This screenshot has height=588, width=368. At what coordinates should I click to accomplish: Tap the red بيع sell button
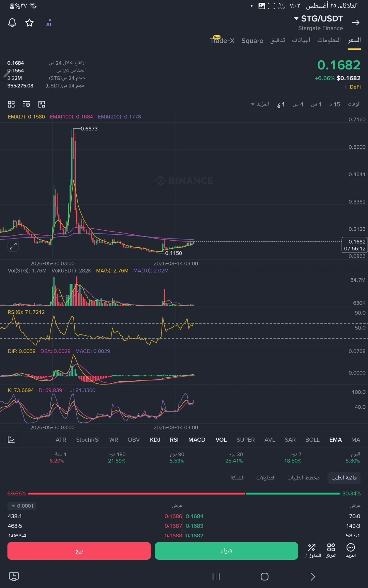pyautogui.click(x=79, y=551)
